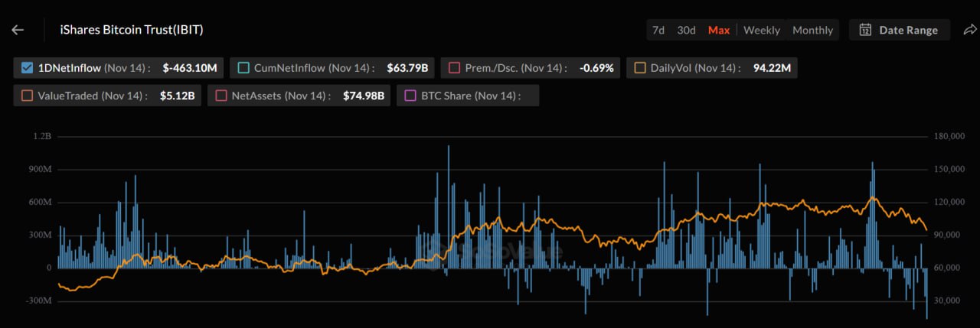Toggle the Prem./Dsc. checkbox

click(x=455, y=68)
